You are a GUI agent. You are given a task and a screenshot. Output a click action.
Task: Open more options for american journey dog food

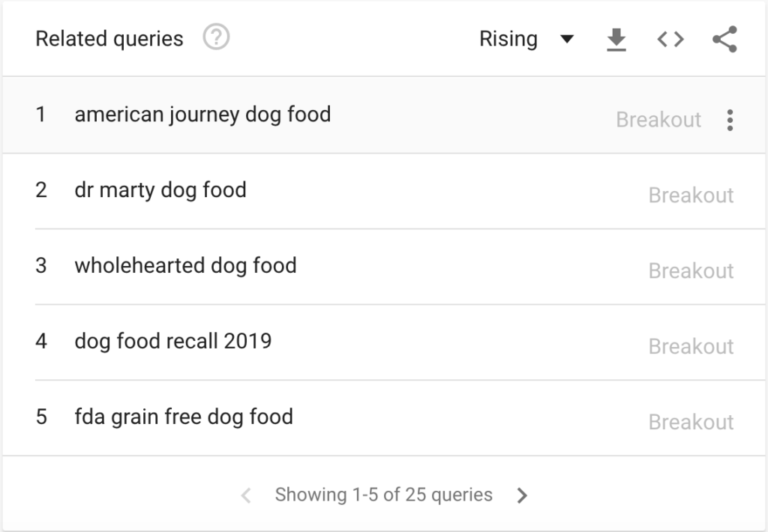[730, 120]
